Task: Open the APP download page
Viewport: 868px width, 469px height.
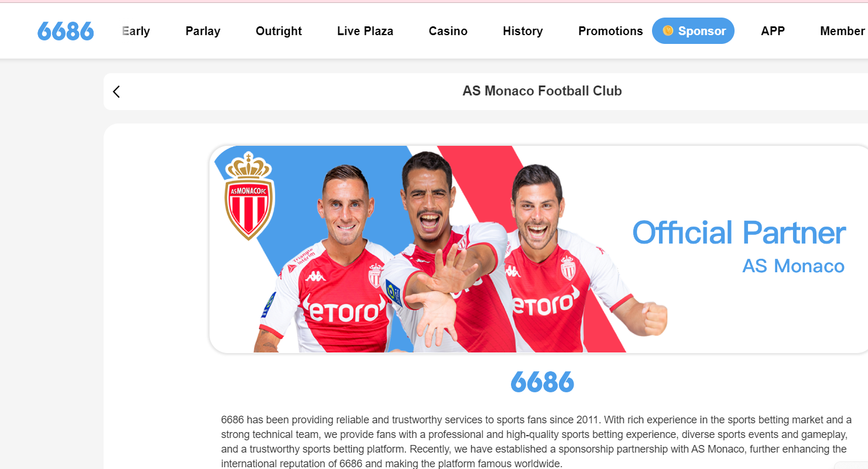Action: (773, 31)
